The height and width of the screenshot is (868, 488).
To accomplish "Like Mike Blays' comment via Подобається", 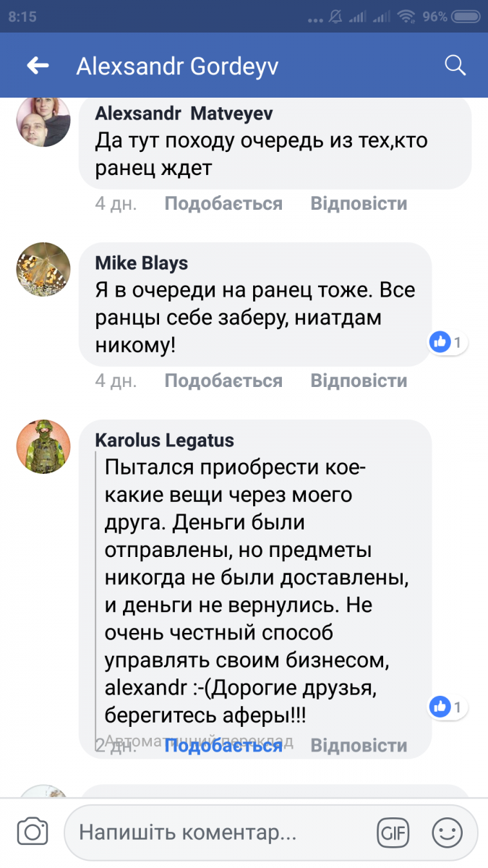I will pos(223,380).
